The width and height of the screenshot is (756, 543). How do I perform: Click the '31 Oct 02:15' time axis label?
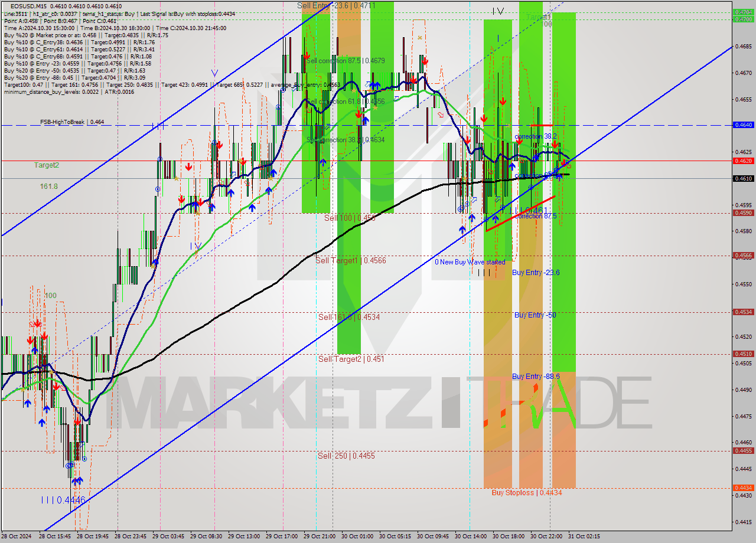(x=584, y=537)
